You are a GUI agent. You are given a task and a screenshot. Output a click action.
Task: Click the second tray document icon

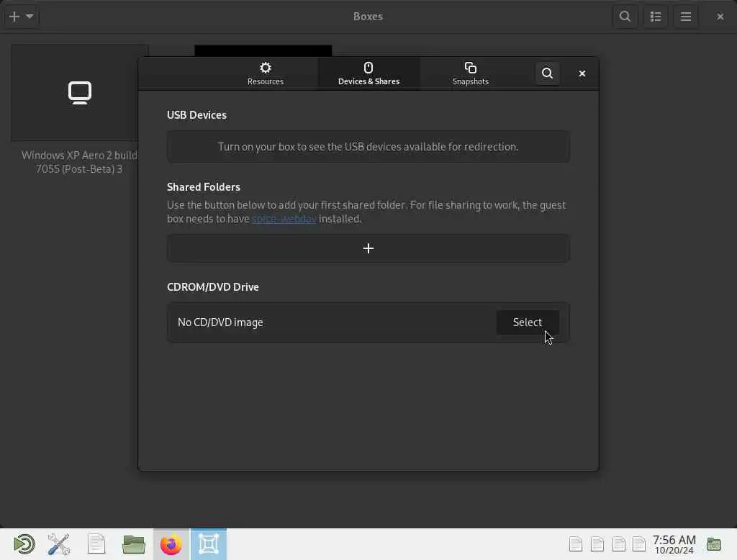pos(597,544)
